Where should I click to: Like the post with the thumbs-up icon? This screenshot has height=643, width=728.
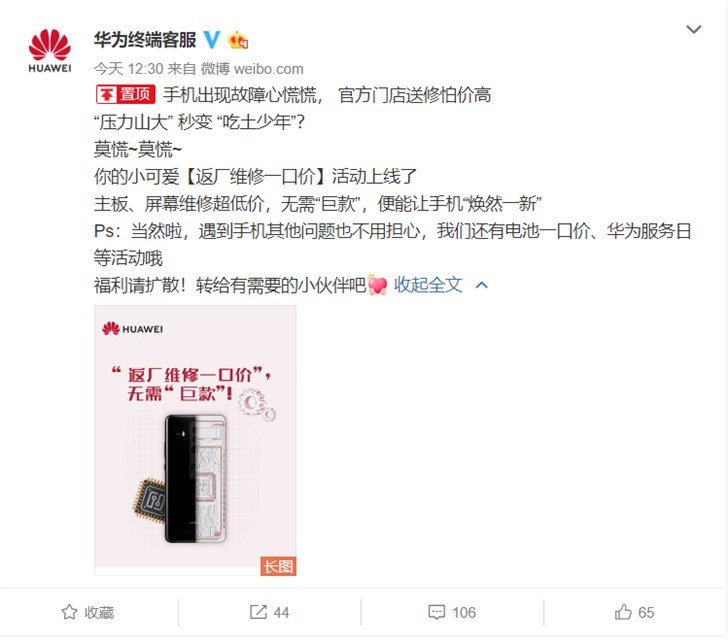pyautogui.click(x=623, y=612)
